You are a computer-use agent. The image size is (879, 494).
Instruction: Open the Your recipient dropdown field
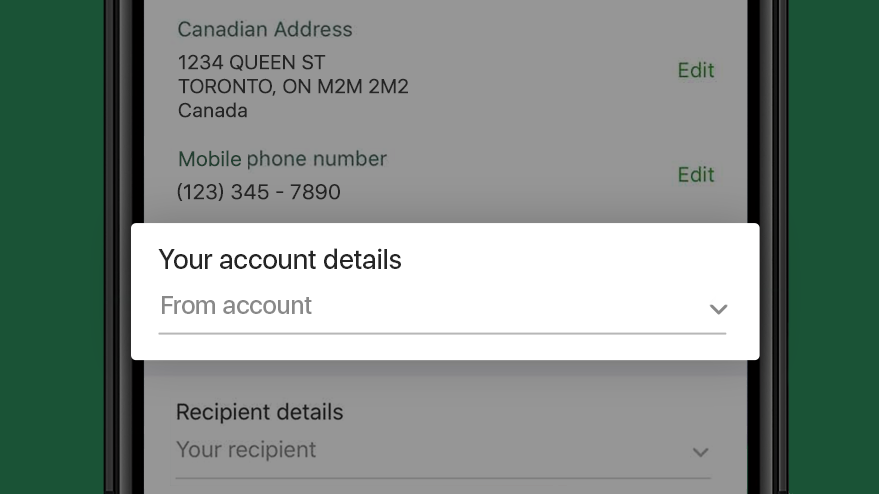point(443,455)
